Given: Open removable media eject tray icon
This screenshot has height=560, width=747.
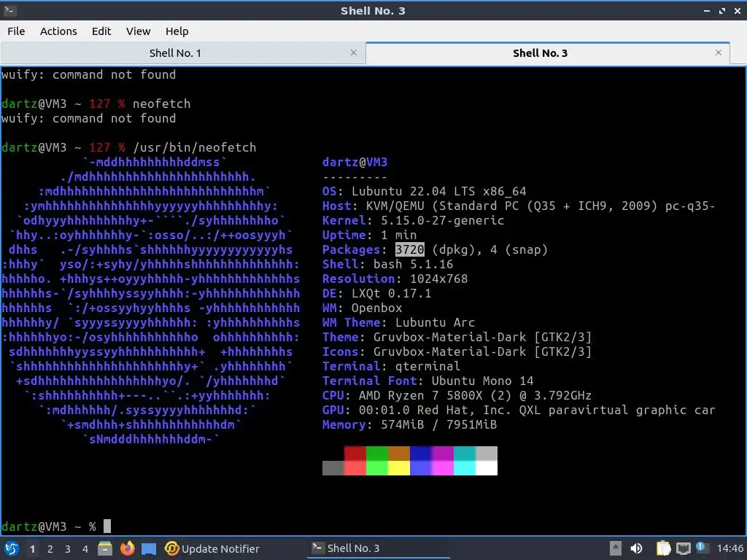Looking at the screenshot, I should tap(616, 548).
